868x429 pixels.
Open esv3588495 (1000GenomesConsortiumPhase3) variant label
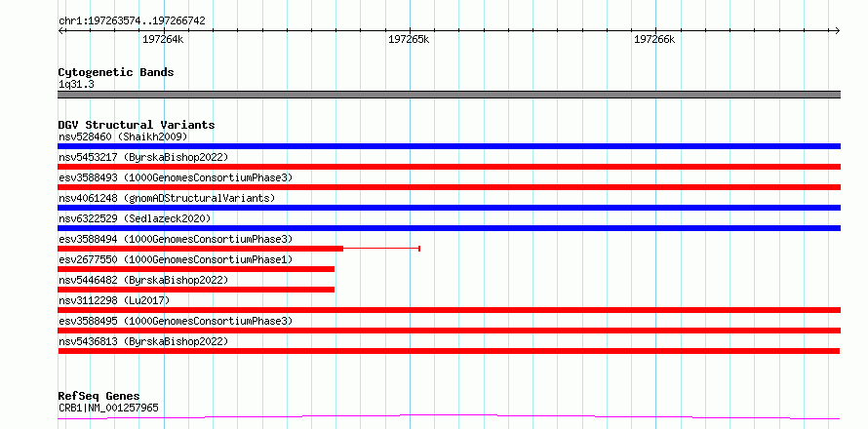pyautogui.click(x=176, y=321)
